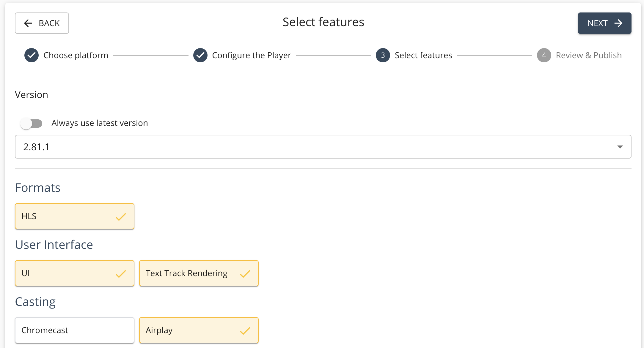Toggle the HLS format card
Screen dimensions: 644x348
coord(74,217)
